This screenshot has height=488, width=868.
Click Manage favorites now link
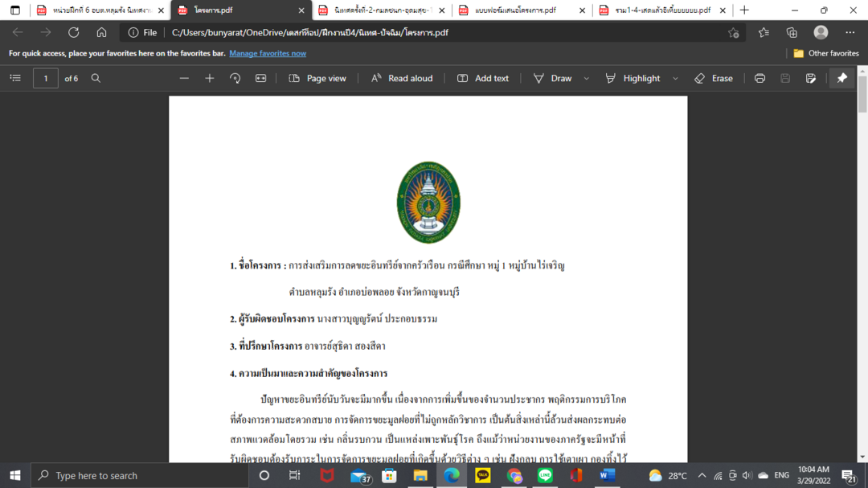click(268, 53)
